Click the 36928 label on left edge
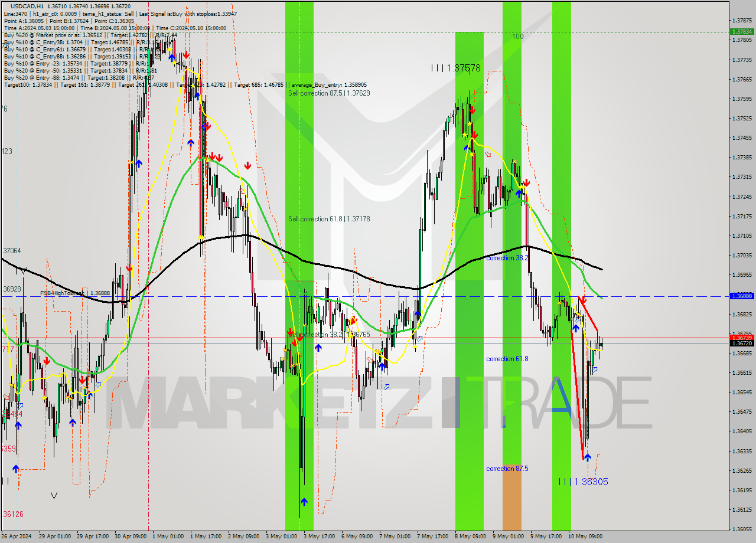The height and width of the screenshot is (543, 756). click(11, 289)
